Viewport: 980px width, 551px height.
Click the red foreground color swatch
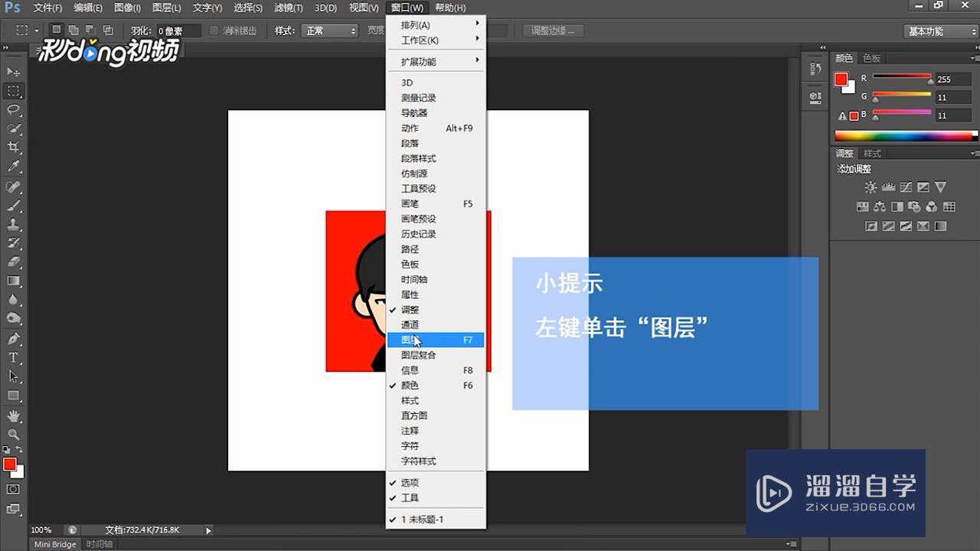11,463
